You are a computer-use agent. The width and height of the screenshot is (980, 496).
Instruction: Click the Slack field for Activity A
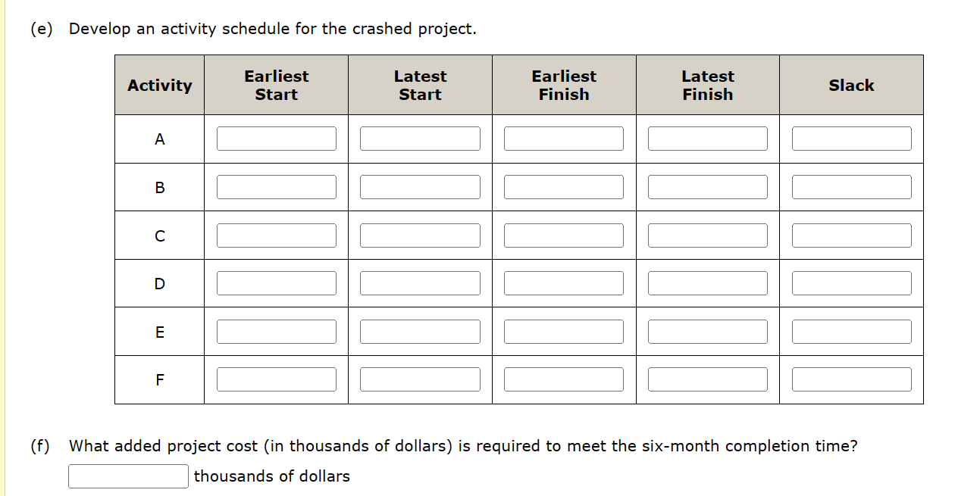tap(851, 138)
